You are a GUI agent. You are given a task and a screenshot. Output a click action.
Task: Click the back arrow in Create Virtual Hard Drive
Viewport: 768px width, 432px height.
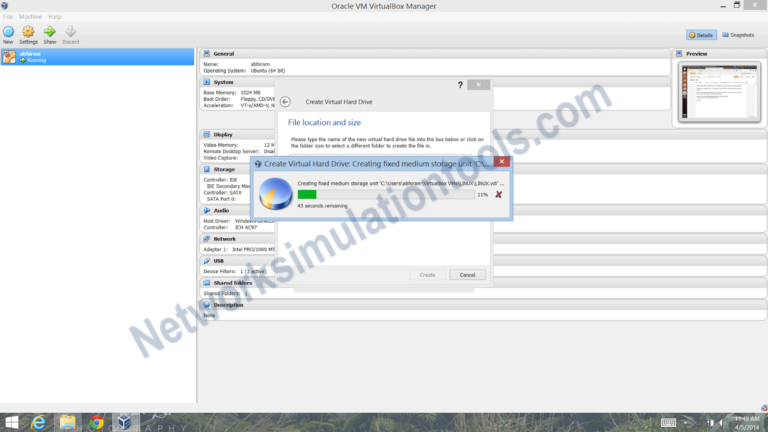pos(286,102)
